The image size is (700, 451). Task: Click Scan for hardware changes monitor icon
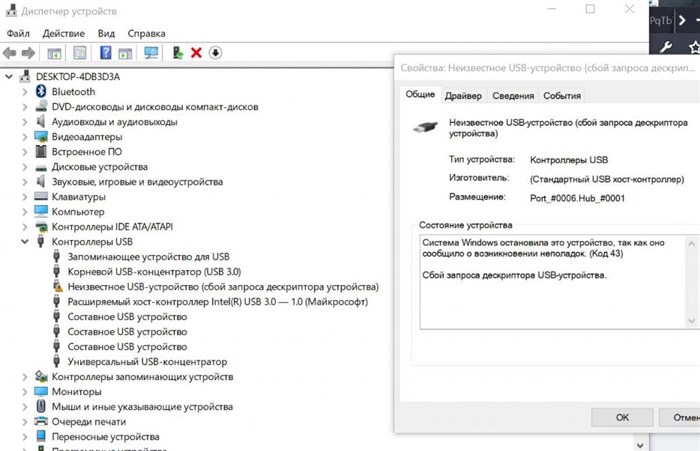point(151,53)
